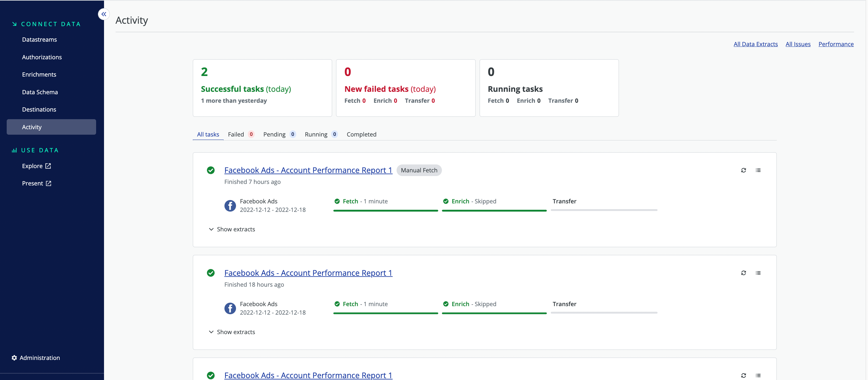Go to Destinations in sidebar
The height and width of the screenshot is (380, 868).
pyautogui.click(x=39, y=109)
